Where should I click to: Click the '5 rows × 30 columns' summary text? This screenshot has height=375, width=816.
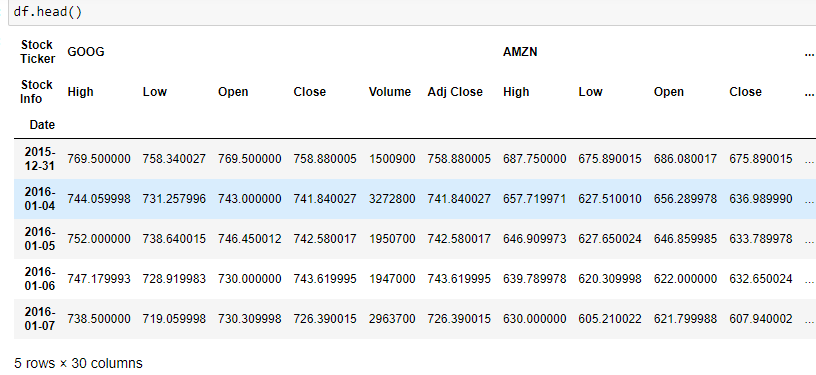78,363
